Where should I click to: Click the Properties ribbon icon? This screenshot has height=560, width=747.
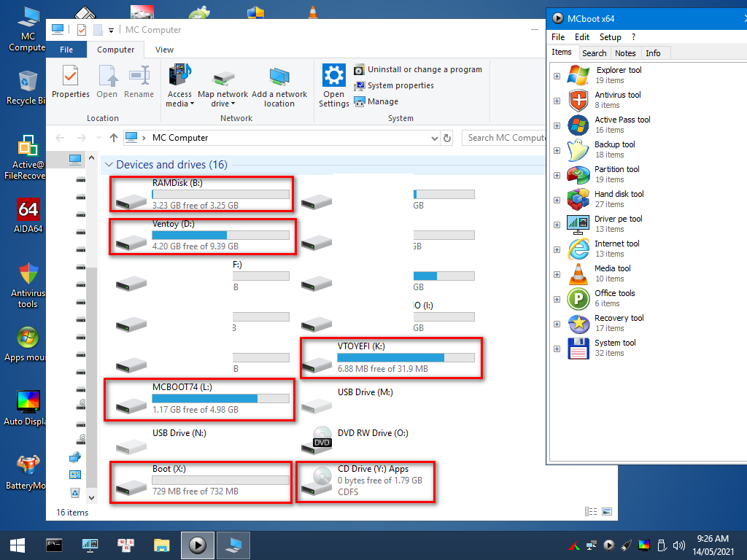(x=71, y=75)
